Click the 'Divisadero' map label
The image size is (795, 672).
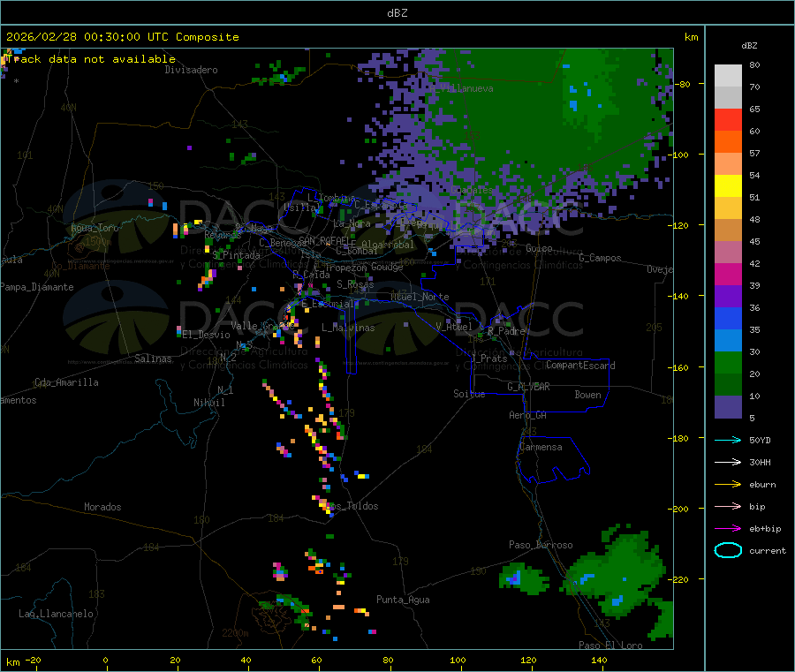coord(191,70)
